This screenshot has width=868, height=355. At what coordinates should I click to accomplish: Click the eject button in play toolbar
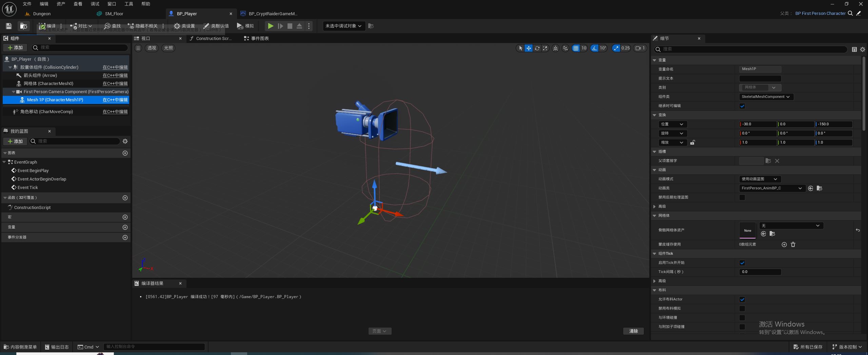pos(299,26)
